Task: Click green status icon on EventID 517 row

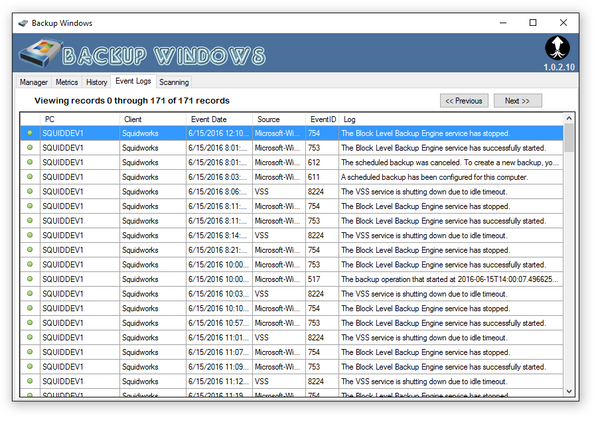Action: (x=30, y=279)
